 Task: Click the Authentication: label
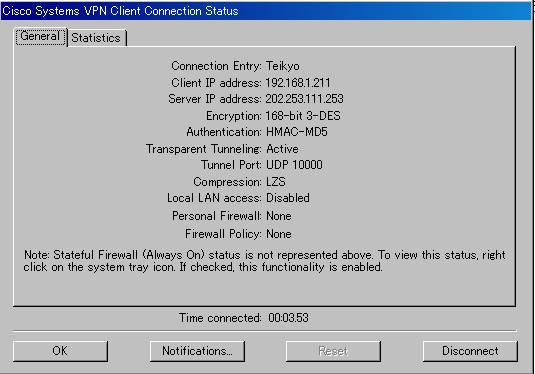224,132
